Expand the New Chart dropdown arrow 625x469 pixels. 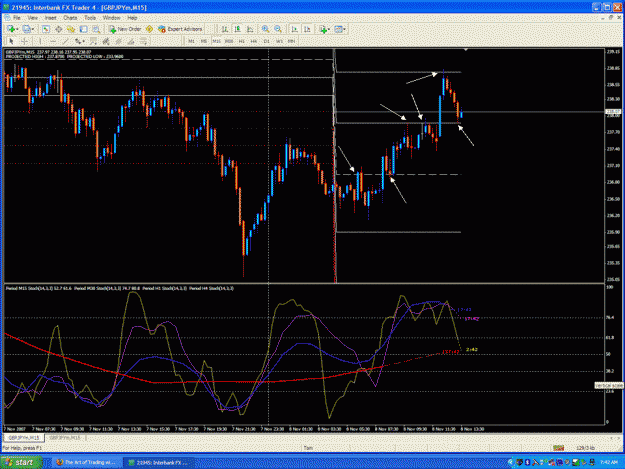pyautogui.click(x=17, y=29)
